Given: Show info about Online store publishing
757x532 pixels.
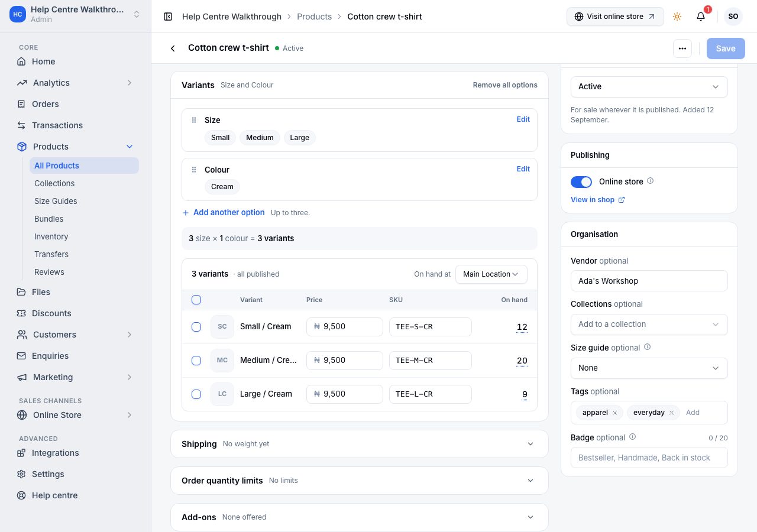Looking at the screenshot, I should [x=651, y=181].
